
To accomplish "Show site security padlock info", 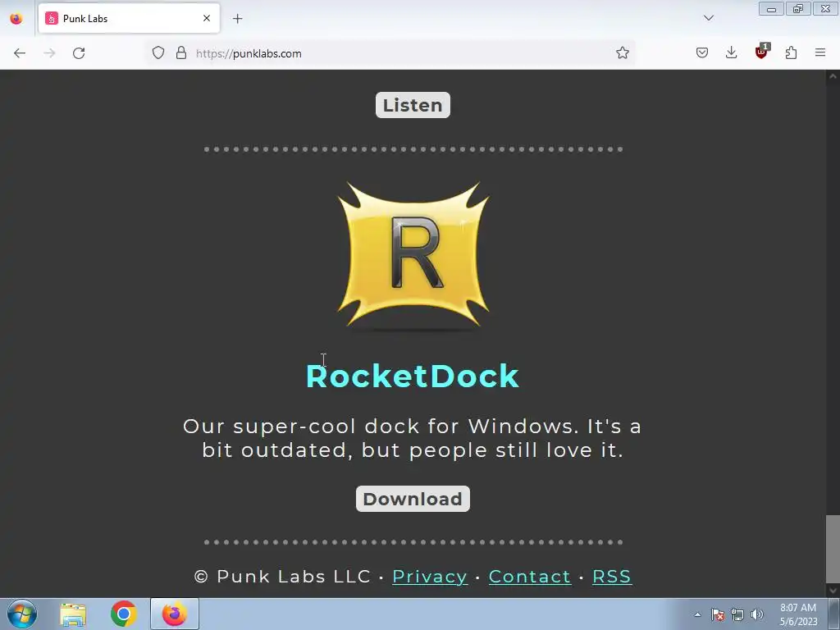I will point(181,52).
